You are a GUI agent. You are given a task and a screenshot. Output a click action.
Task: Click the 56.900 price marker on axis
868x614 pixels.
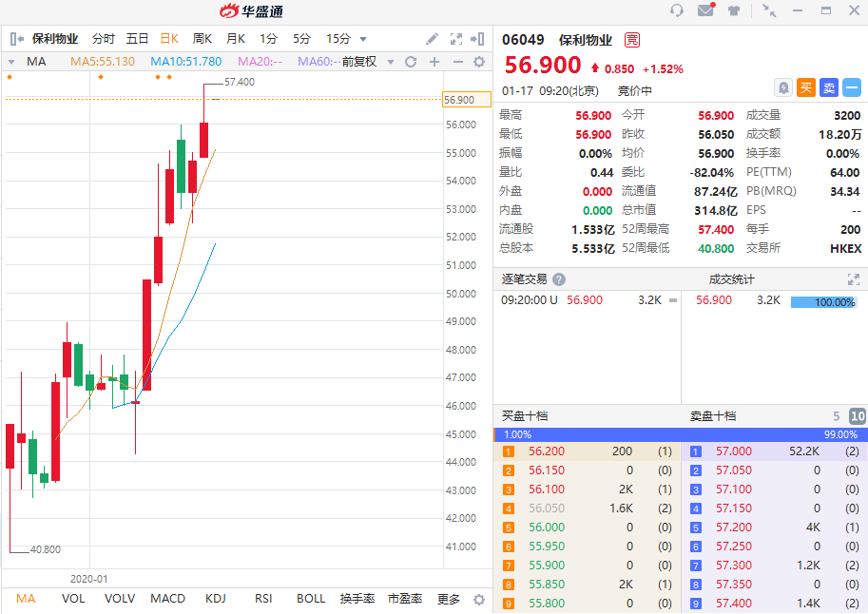pyautogui.click(x=467, y=100)
